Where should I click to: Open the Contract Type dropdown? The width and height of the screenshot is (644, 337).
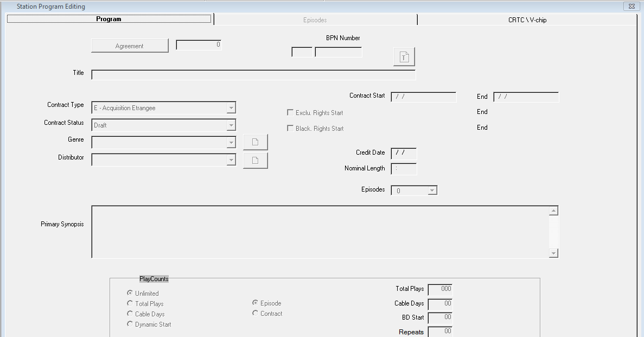coord(231,108)
